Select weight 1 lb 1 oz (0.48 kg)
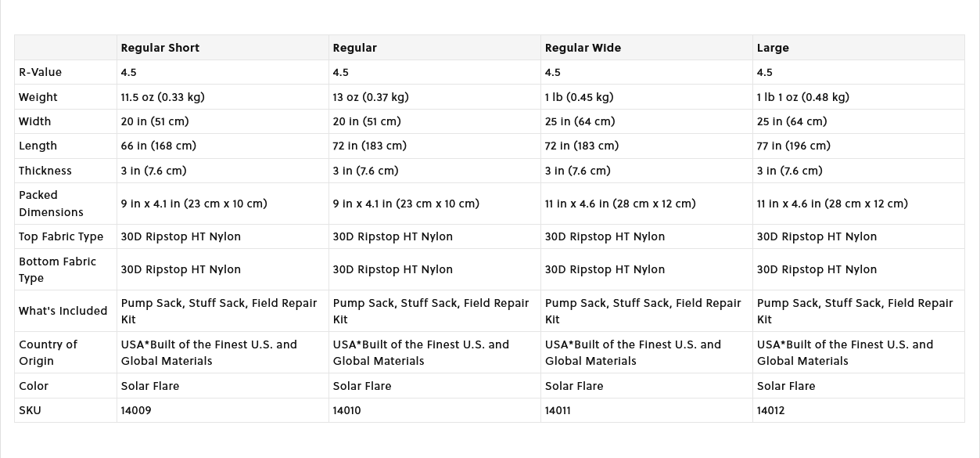Viewport: 980px width, 458px height. (802, 97)
